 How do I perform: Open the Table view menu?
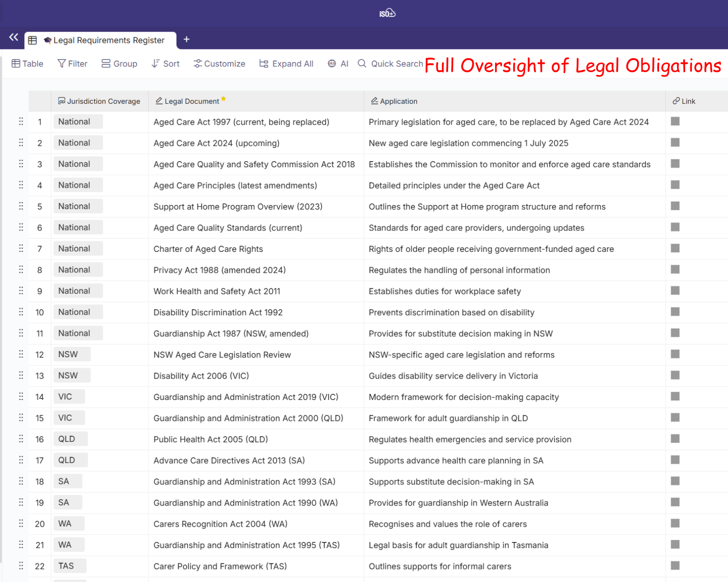(27, 64)
